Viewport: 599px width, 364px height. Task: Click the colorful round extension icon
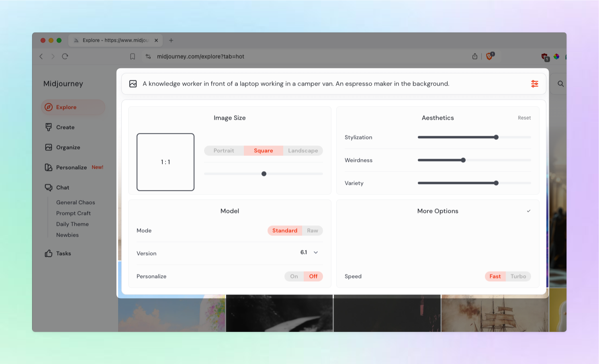click(x=556, y=56)
